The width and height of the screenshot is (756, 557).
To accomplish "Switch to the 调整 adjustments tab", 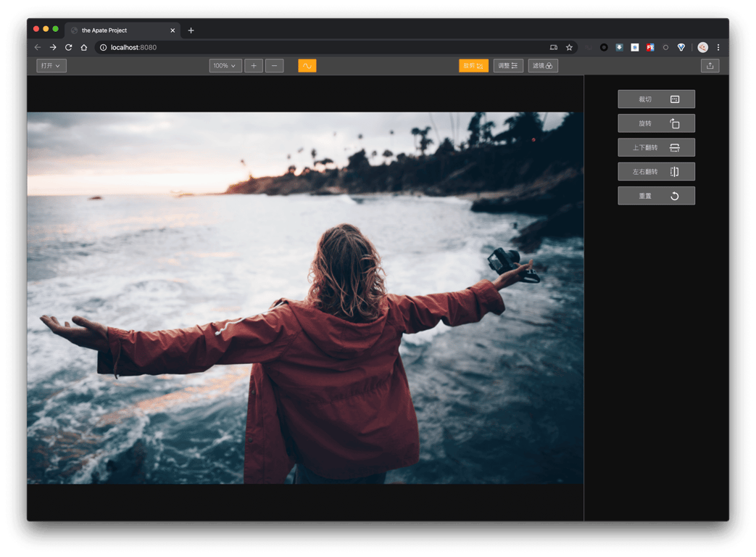I will 508,66.
